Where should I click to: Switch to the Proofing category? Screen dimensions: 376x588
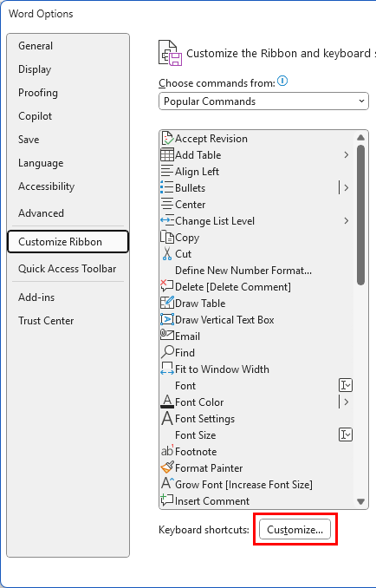click(x=38, y=93)
